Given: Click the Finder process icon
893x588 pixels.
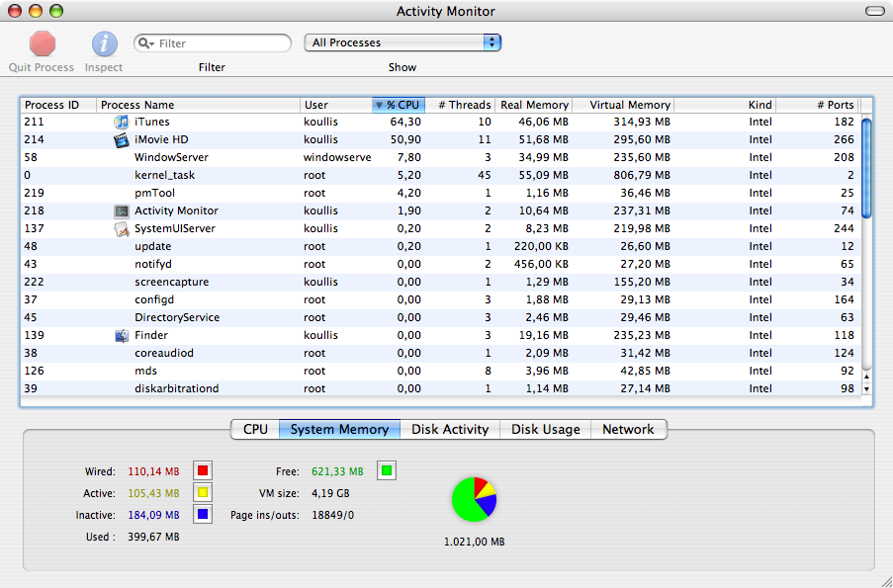Looking at the screenshot, I should pyautogui.click(x=122, y=335).
